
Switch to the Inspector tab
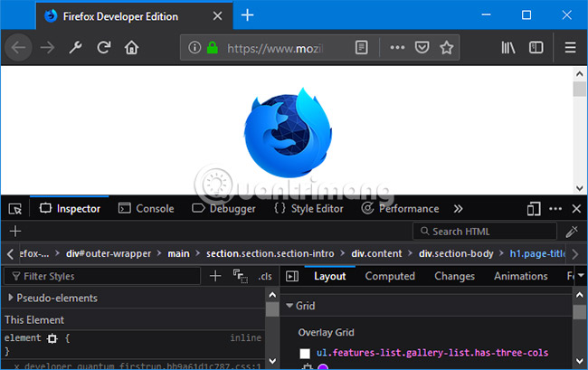[70, 208]
